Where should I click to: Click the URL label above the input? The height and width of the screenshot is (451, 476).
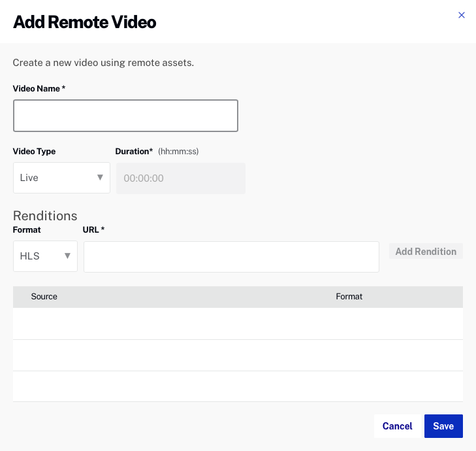point(93,229)
